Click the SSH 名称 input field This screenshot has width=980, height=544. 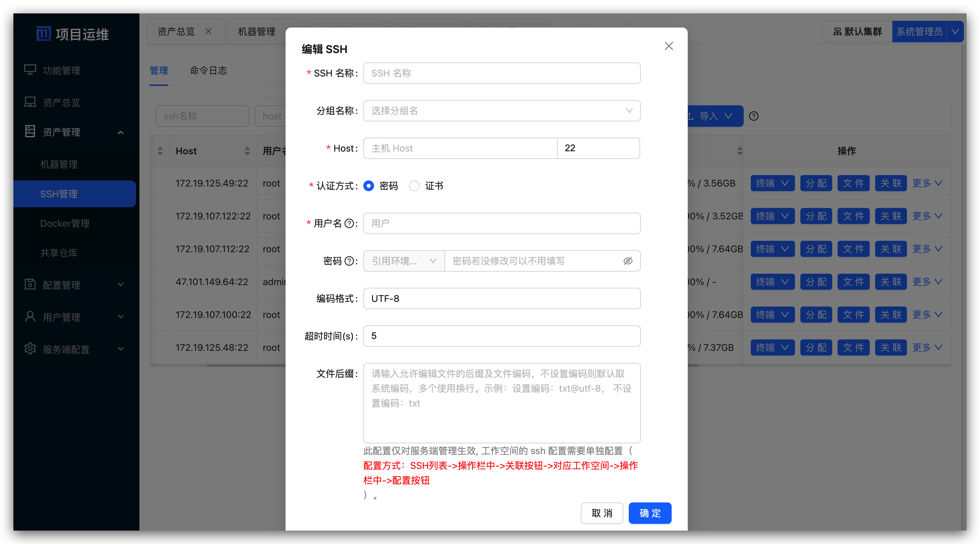coord(501,73)
